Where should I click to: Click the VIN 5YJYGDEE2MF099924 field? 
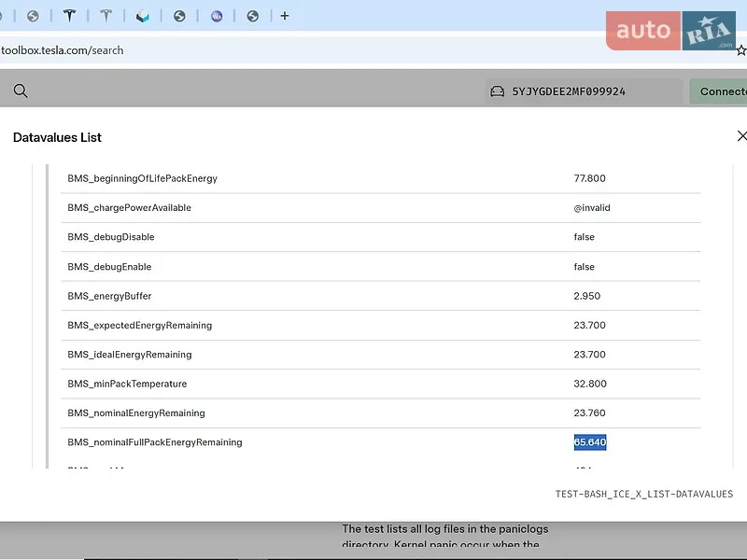[x=585, y=91]
